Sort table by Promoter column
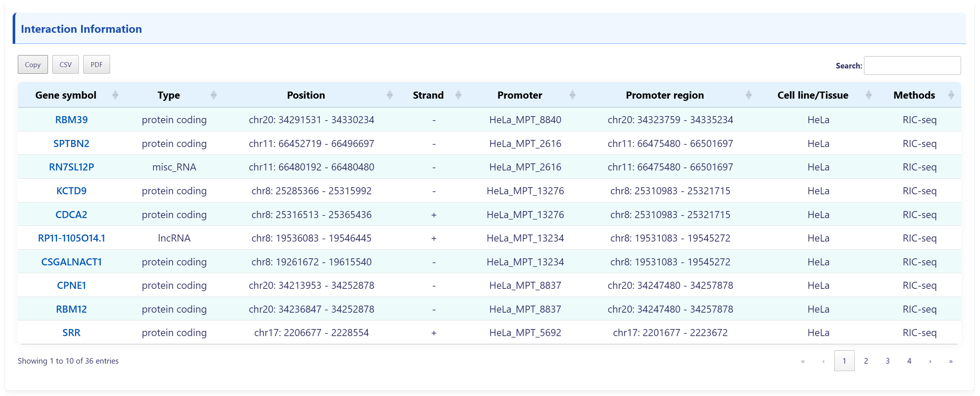The image size is (980, 396). 519,95
